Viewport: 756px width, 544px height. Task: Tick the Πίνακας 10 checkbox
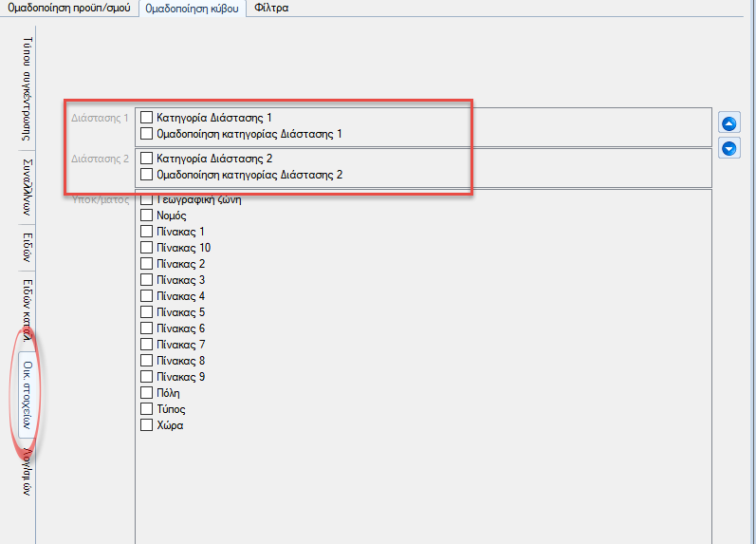(x=147, y=247)
